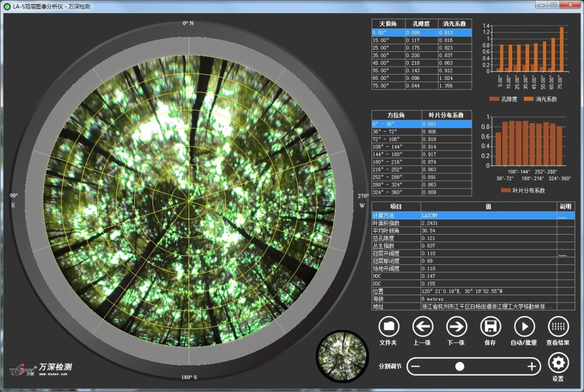Screen dimensions: 584x392
Task: Select the 15.00° zenith angle row
Action: [388, 40]
